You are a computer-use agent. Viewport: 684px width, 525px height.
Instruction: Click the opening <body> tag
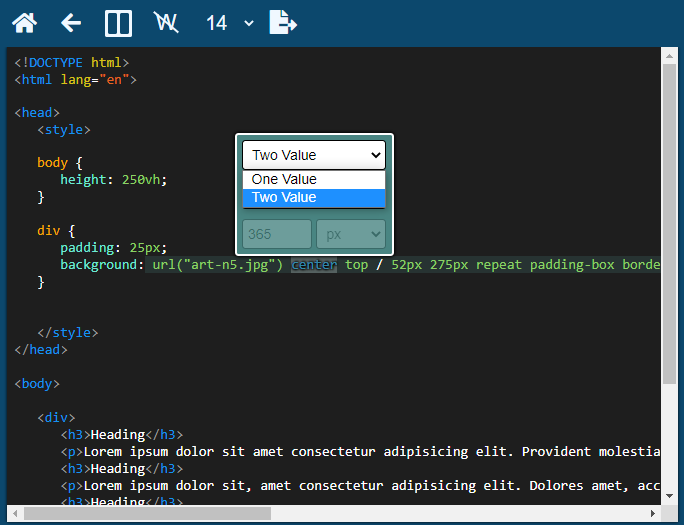point(37,384)
